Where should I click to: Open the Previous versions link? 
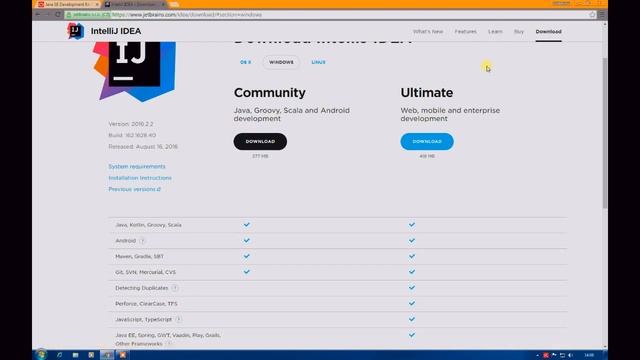tap(134, 189)
